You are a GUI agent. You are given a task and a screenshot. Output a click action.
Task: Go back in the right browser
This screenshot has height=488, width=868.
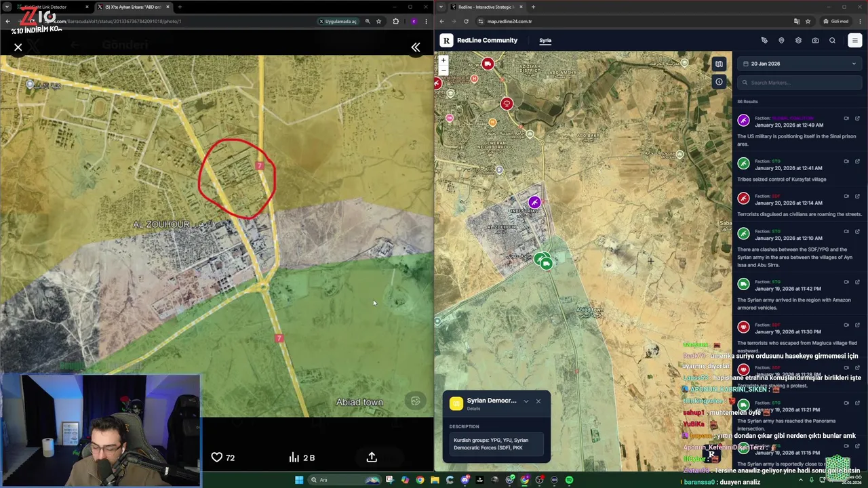click(x=442, y=21)
